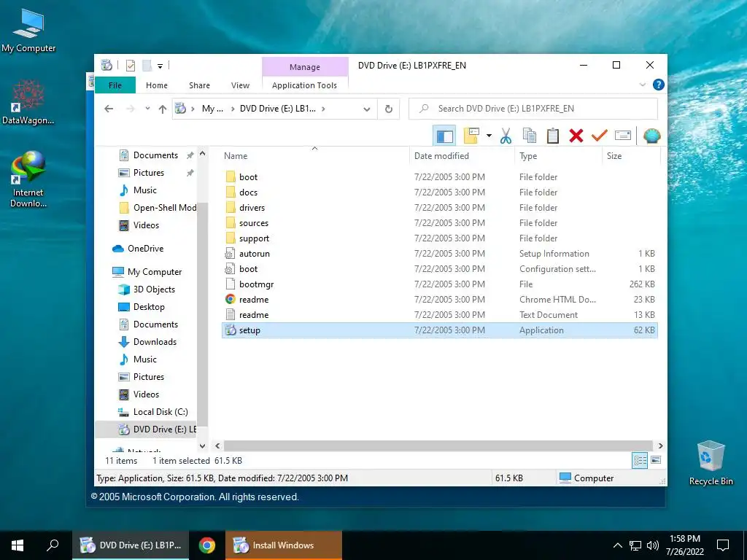The height and width of the screenshot is (560, 747).
Task: Open Customize Quick Access Toolbar dropdown
Action: click(160, 66)
